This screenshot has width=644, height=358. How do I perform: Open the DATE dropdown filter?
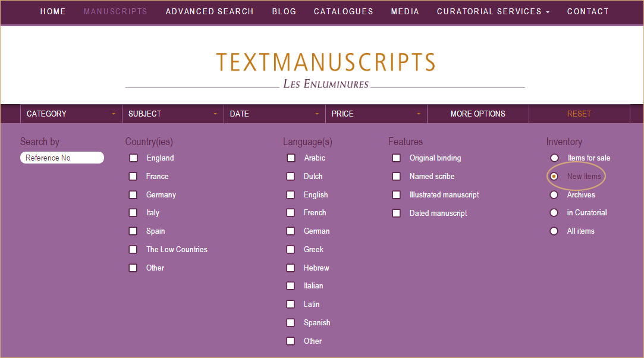click(x=274, y=114)
